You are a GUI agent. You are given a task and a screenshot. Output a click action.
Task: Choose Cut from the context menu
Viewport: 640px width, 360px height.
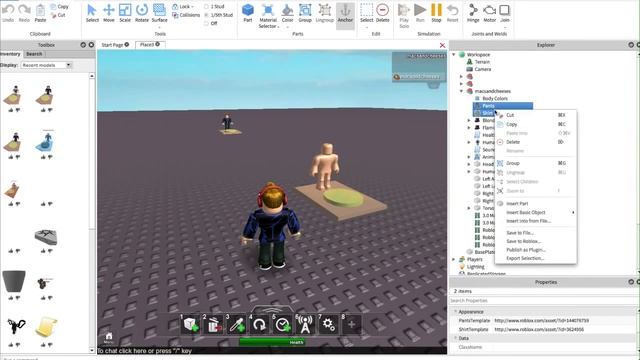click(x=536, y=115)
